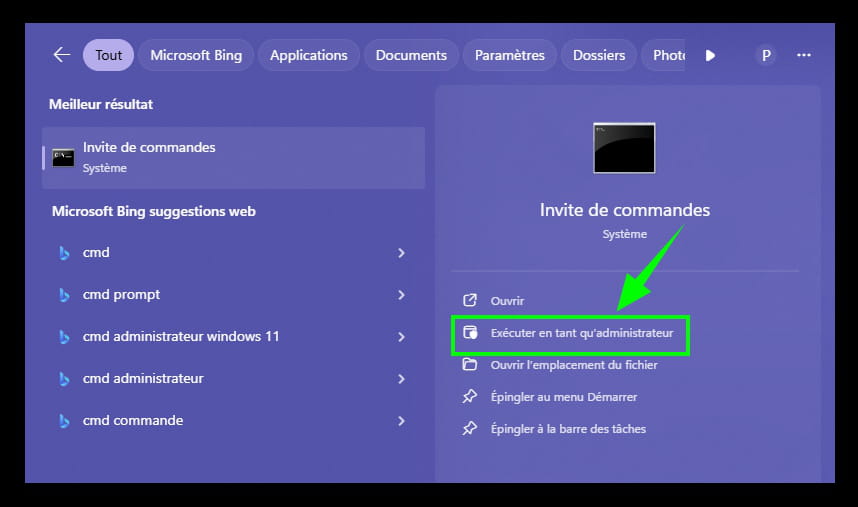The image size is (858, 507).
Task: Select cmd administrateur windows 11 suggestion
Action: pos(234,336)
